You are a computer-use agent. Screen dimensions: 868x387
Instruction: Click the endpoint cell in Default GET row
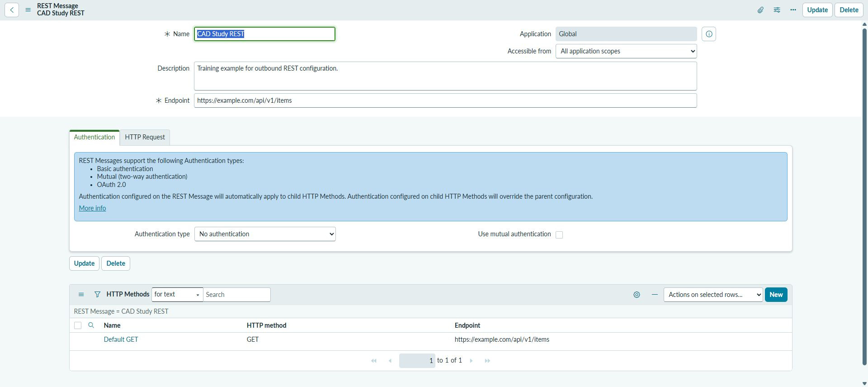[502, 339]
